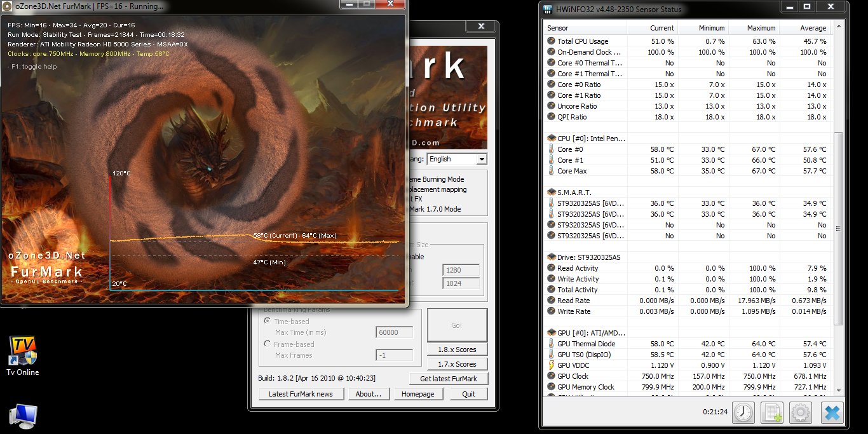
Task: Click the lightning bolt icon beside GPU VDDC
Action: pyautogui.click(x=551, y=365)
